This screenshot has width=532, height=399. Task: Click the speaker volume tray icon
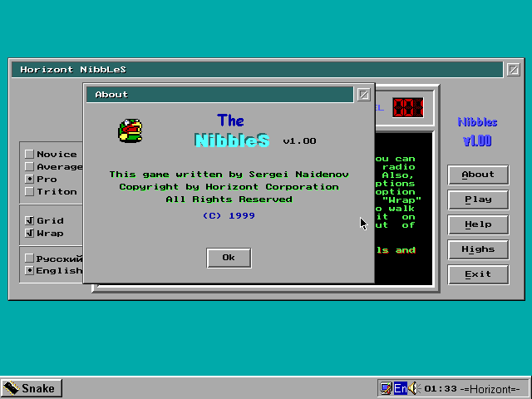tap(414, 388)
